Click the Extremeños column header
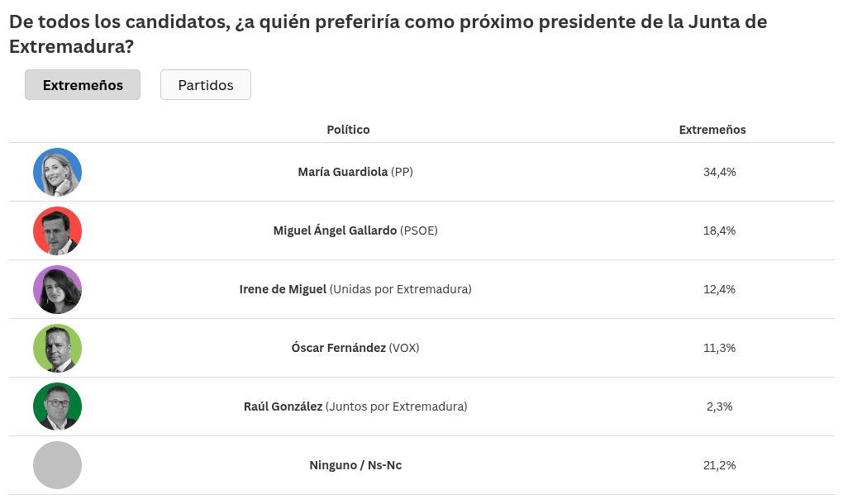Image resolution: width=843 pixels, height=504 pixels. 712,130
